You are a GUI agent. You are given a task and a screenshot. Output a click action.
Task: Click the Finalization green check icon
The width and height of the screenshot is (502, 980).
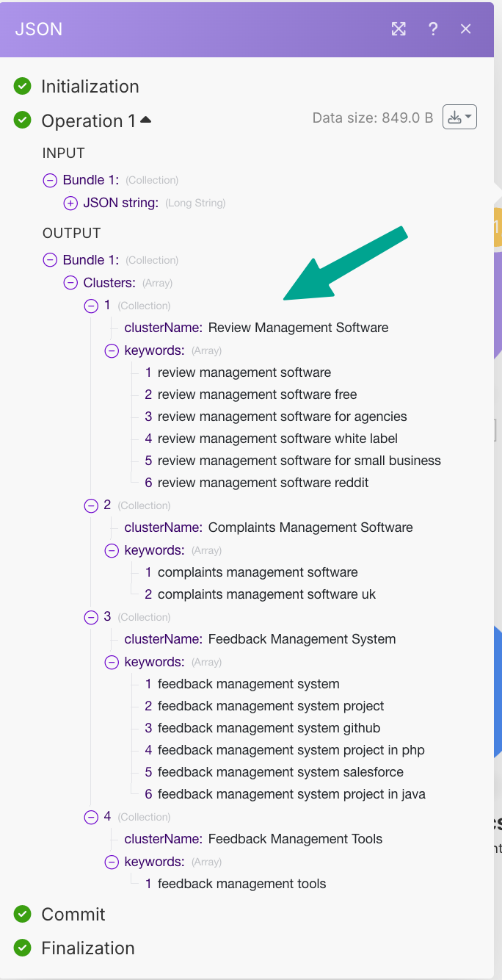coord(23,948)
